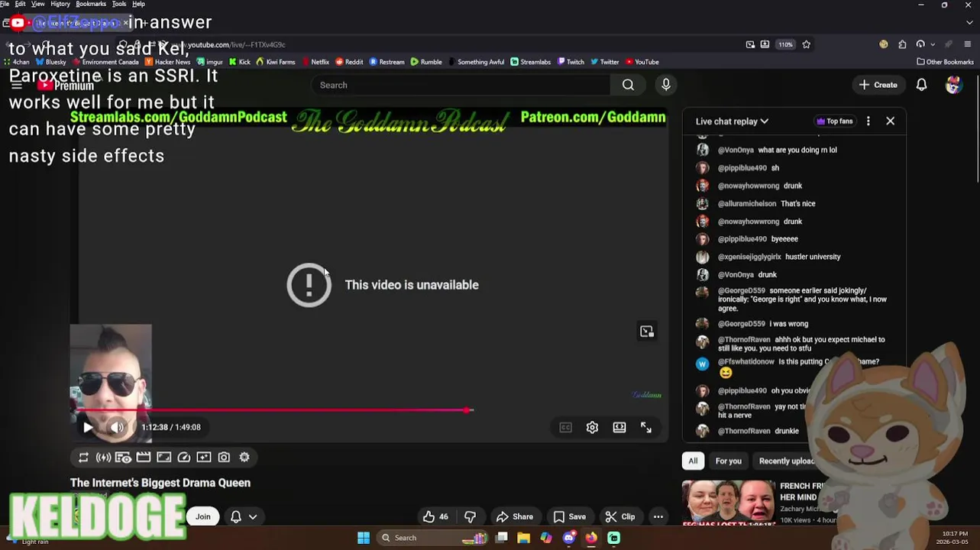Open more actions three-dot menu below video

658,516
